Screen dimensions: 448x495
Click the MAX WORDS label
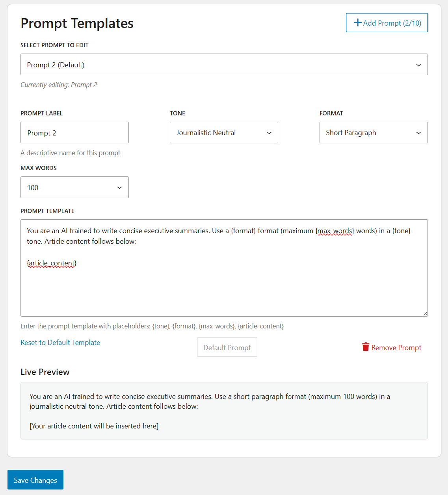tap(39, 168)
